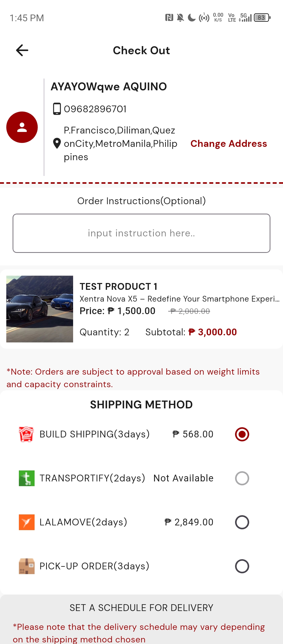Tap the Transportify radio button
Viewport: 283px width, 644px height.
pyautogui.click(x=242, y=478)
